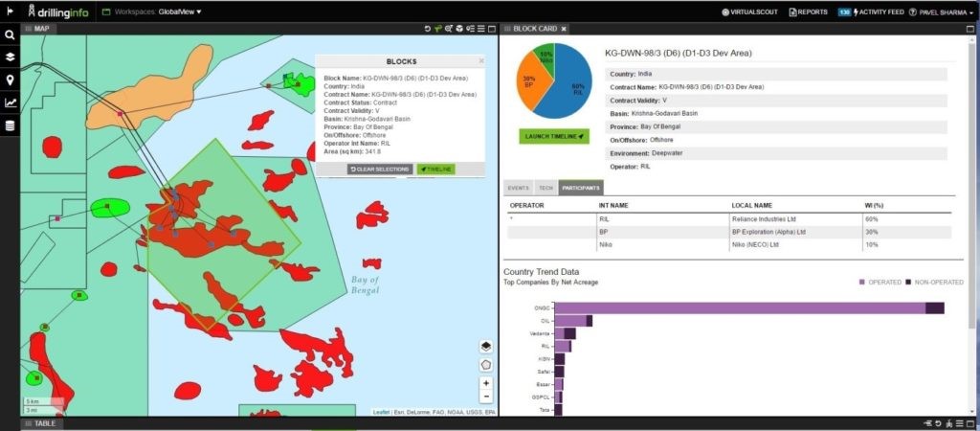Image resolution: width=980 pixels, height=431 pixels.
Task: Close the Blocks popup
Action: point(481,60)
